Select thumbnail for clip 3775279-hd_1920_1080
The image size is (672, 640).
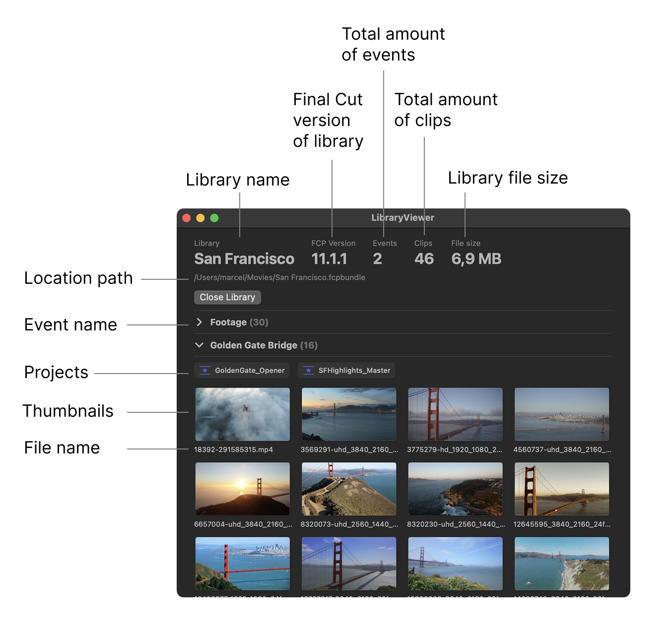(x=455, y=414)
